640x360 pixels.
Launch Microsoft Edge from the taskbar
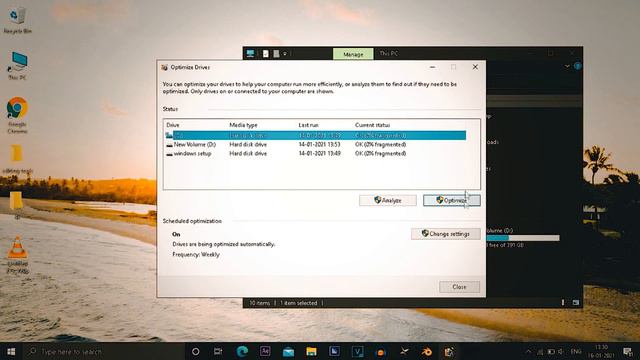[x=242, y=351]
